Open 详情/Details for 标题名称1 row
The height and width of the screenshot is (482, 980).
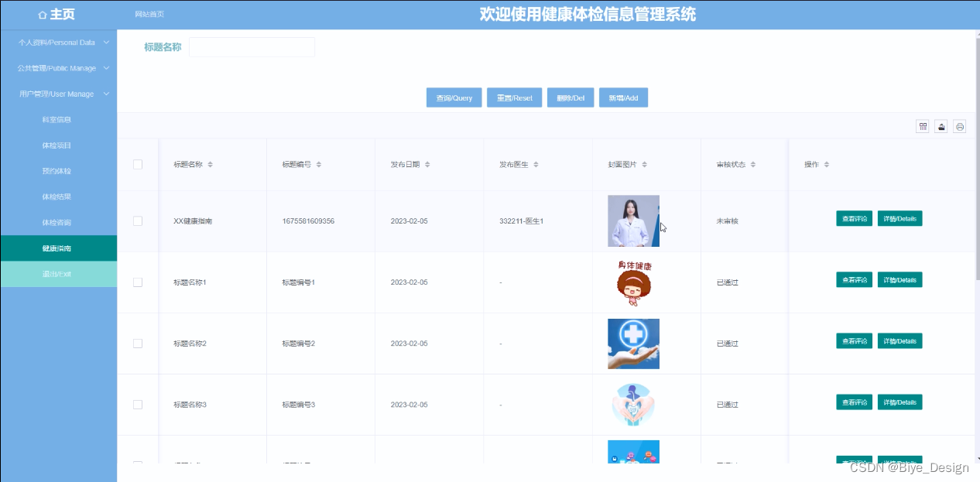(899, 279)
